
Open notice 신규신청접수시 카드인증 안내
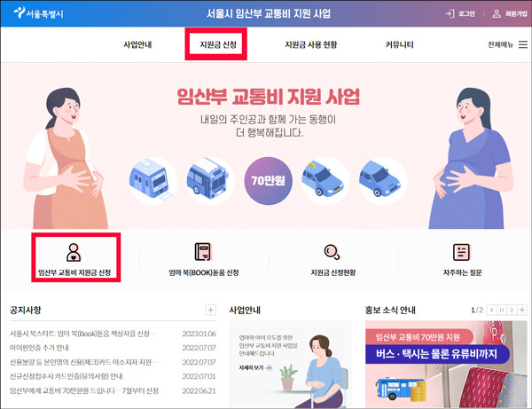click(x=66, y=376)
